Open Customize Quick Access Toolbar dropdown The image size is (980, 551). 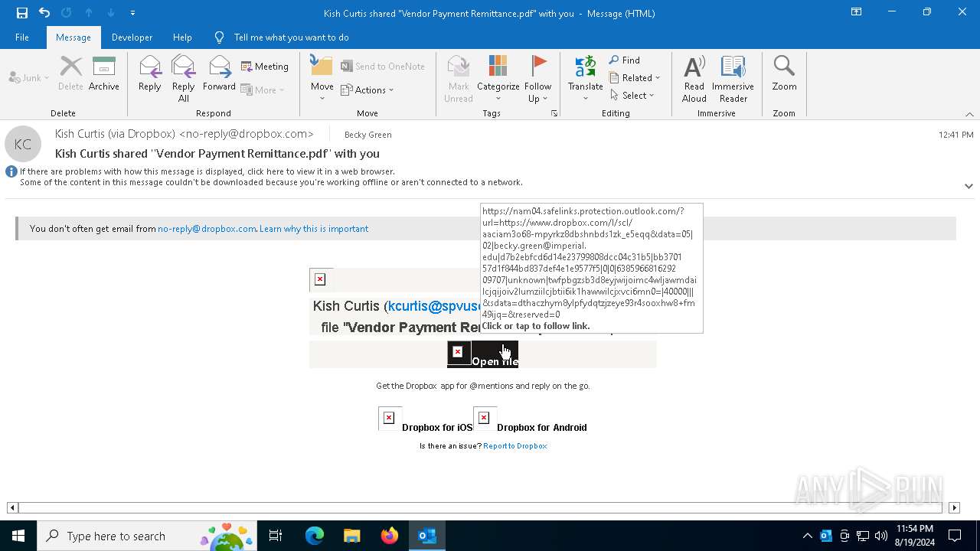(133, 13)
